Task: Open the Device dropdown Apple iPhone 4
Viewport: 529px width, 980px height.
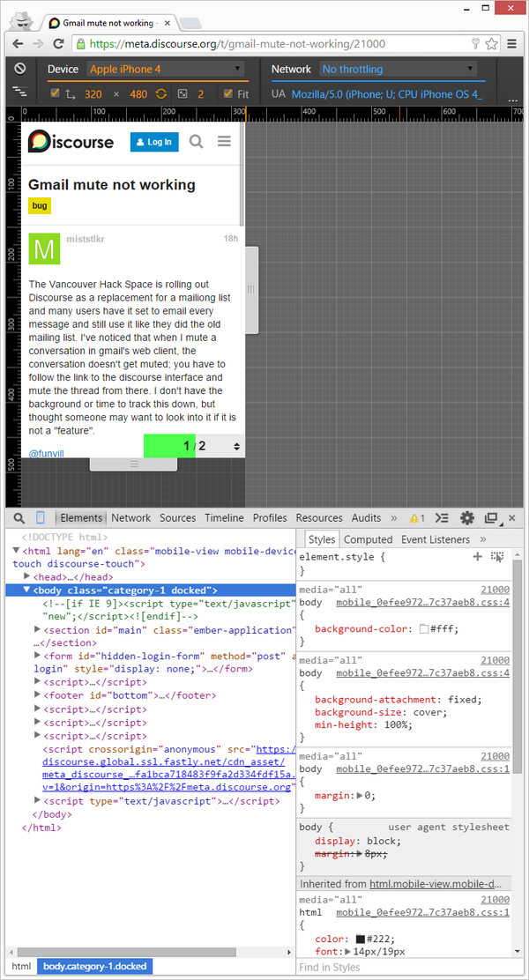Action: pyautogui.click(x=165, y=69)
